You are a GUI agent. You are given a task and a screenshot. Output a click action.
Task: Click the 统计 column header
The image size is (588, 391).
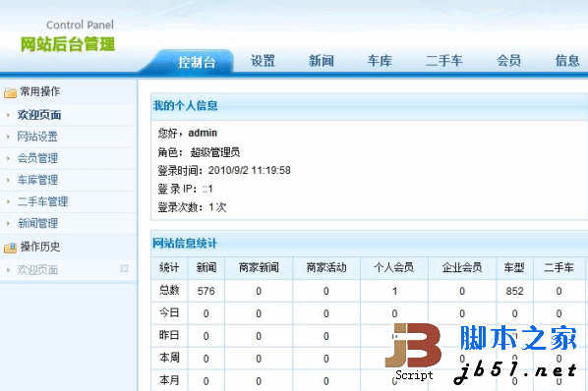pyautogui.click(x=169, y=268)
